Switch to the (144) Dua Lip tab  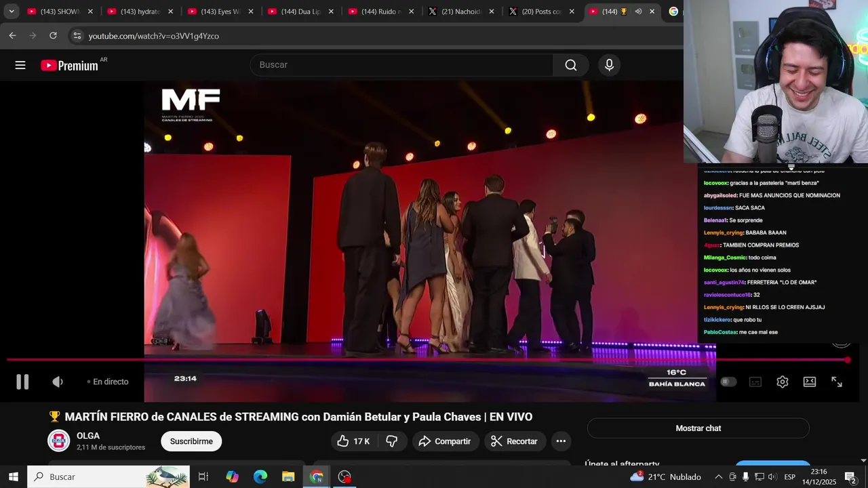(301, 12)
